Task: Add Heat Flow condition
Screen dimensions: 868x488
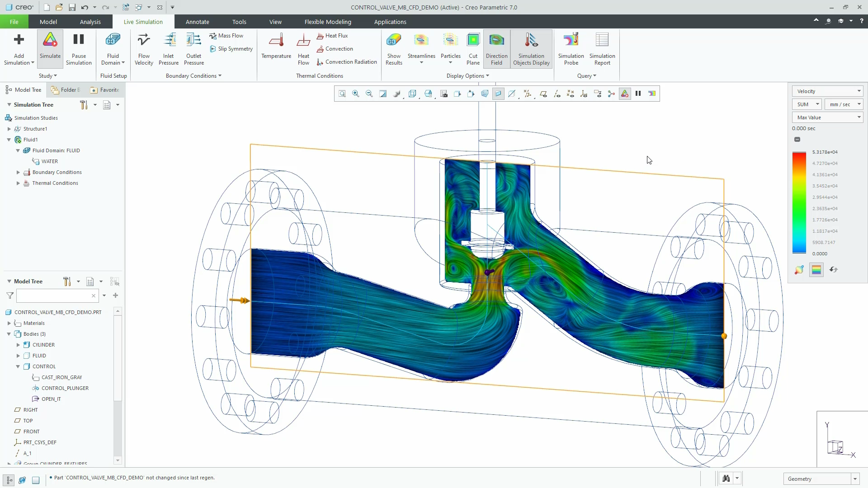Action: point(303,49)
